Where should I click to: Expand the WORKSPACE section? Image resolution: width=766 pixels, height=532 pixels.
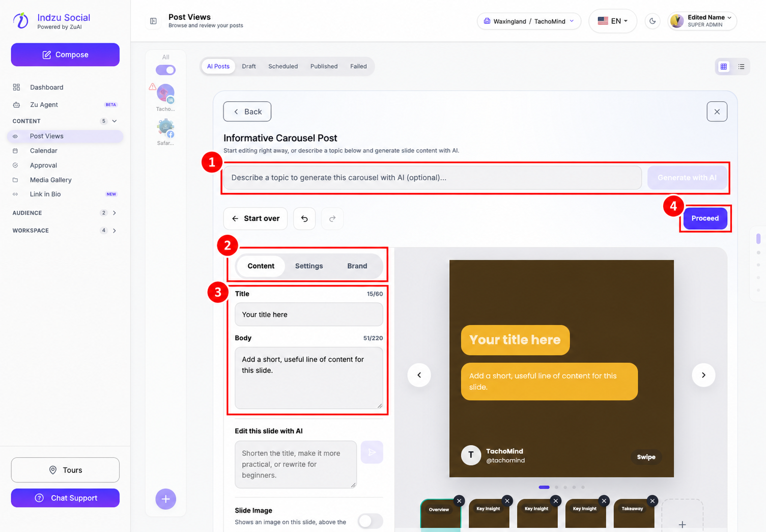pyautogui.click(x=115, y=231)
